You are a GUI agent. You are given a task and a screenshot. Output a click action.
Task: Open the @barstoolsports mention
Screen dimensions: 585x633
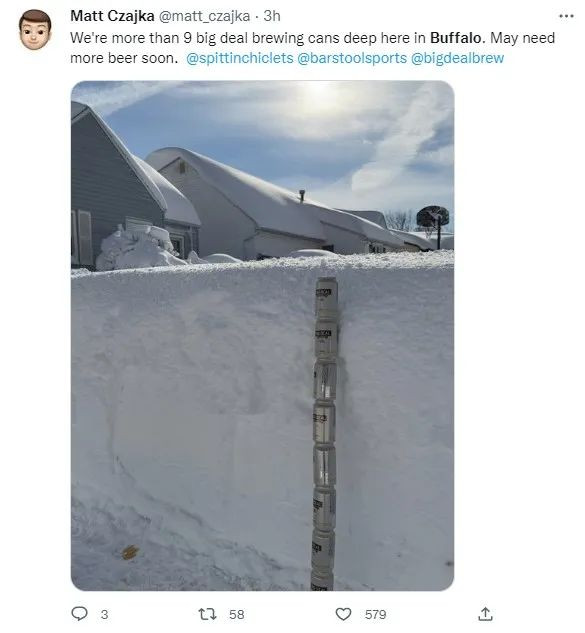352,58
